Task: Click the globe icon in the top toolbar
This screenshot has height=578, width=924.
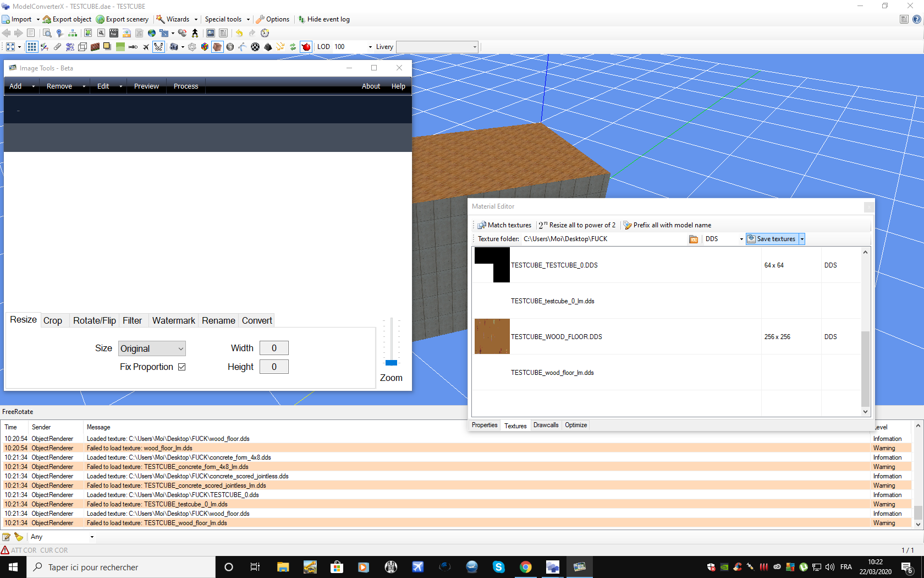Action: pyautogui.click(x=152, y=33)
